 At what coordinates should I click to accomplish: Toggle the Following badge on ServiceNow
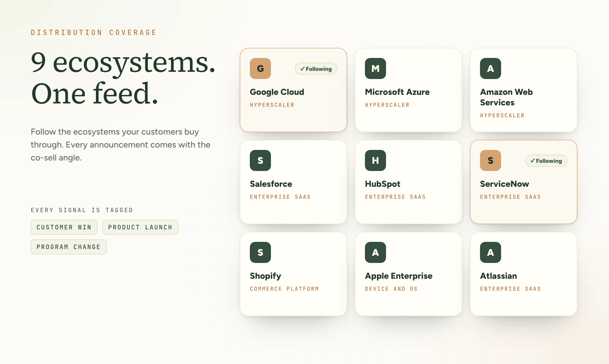tap(546, 161)
